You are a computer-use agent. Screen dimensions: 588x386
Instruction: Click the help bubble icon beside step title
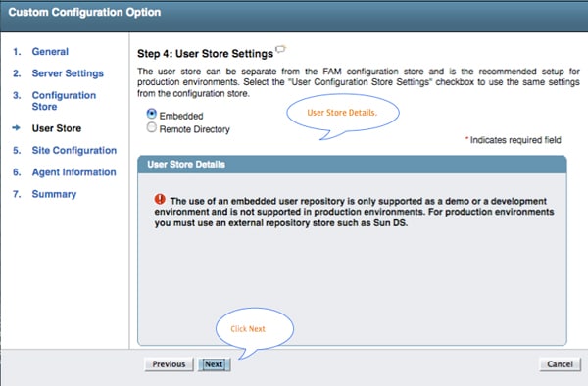pyautogui.click(x=280, y=49)
